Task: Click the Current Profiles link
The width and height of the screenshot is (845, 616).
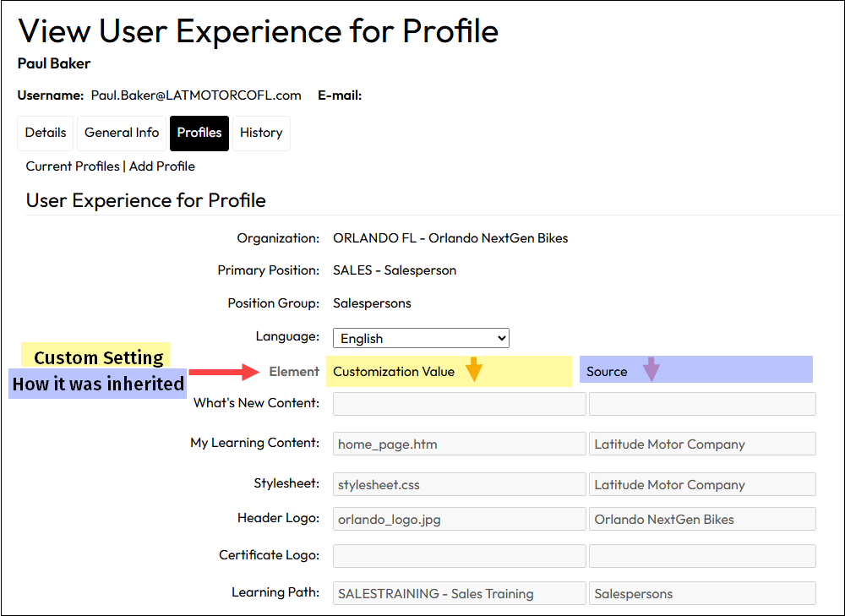Action: (x=73, y=166)
